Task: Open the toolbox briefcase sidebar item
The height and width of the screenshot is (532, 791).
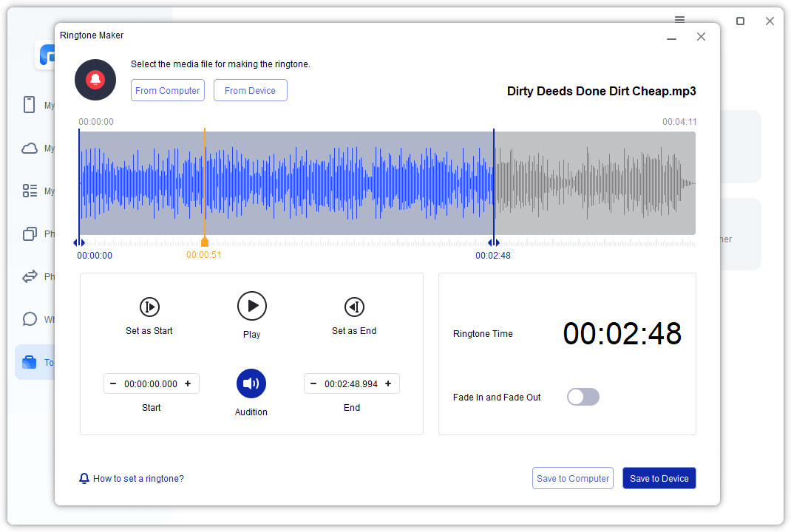Action: pyautogui.click(x=30, y=362)
